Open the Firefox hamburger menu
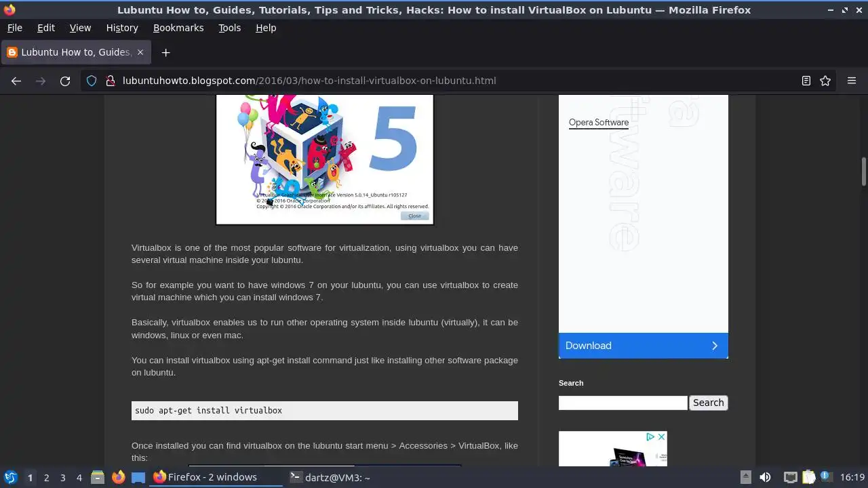Screen dimensions: 868x488 (x=852, y=81)
